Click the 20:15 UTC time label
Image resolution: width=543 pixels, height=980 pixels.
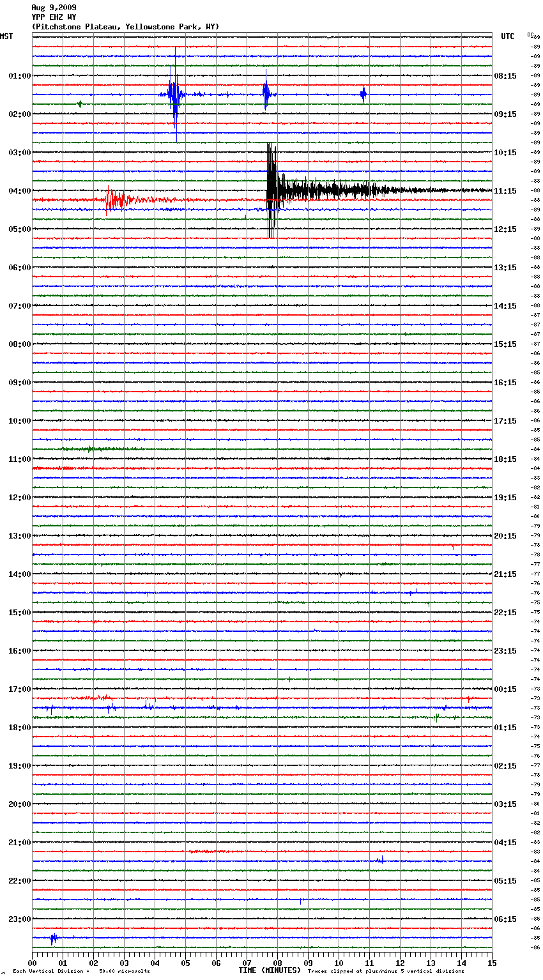[x=505, y=535]
